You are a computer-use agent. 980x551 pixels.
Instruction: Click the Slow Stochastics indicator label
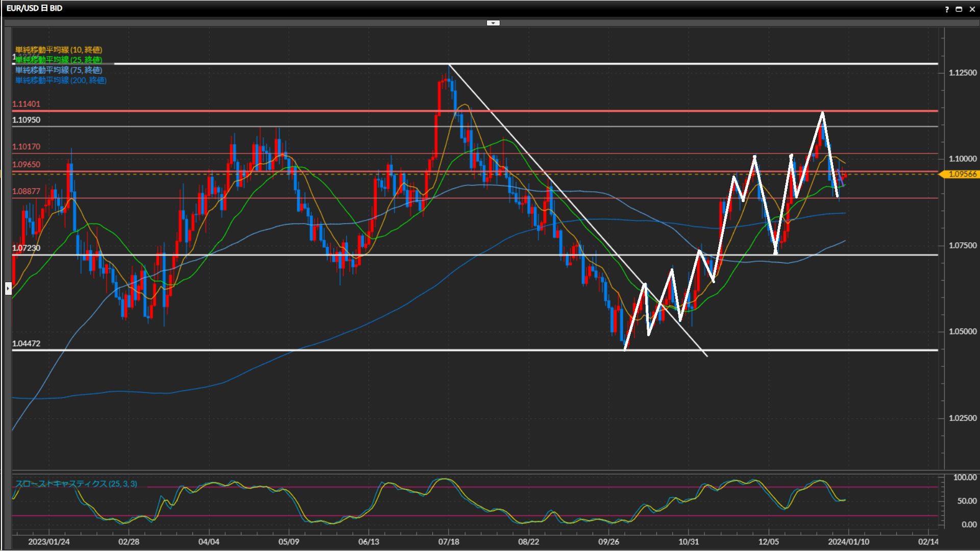point(76,484)
